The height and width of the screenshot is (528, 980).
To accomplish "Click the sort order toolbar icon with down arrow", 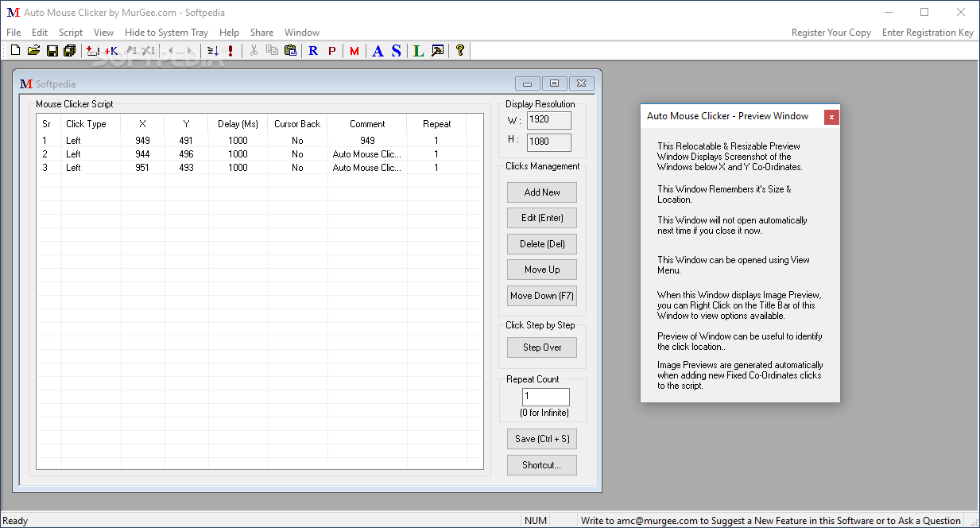I will point(213,51).
